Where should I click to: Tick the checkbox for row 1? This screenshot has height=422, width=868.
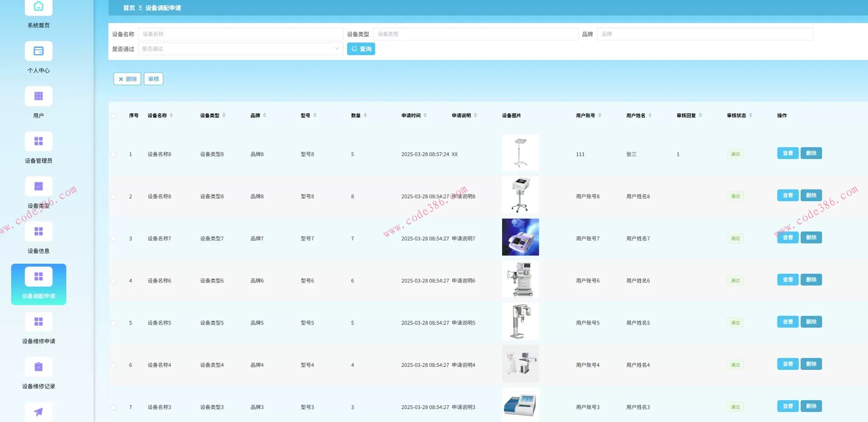[113, 155]
